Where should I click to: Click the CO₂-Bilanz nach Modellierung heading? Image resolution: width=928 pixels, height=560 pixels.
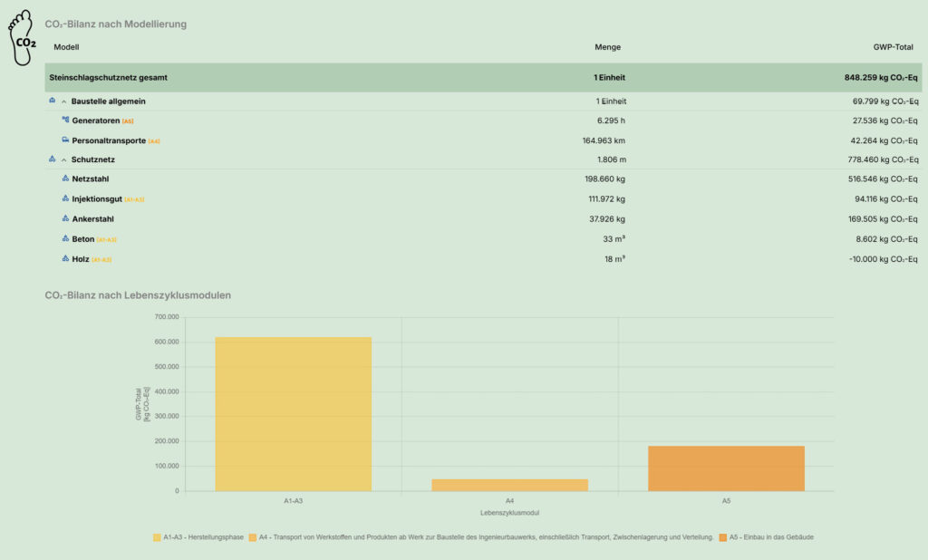click(115, 24)
